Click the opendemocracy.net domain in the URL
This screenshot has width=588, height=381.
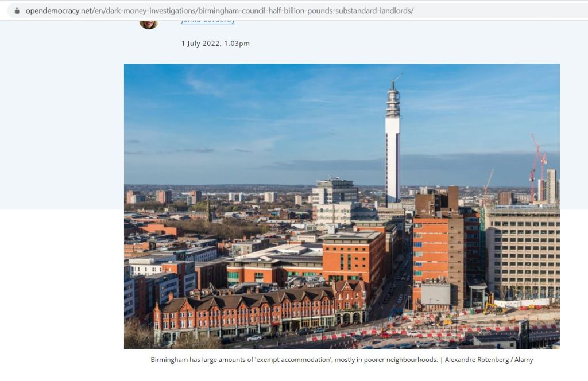59,11
